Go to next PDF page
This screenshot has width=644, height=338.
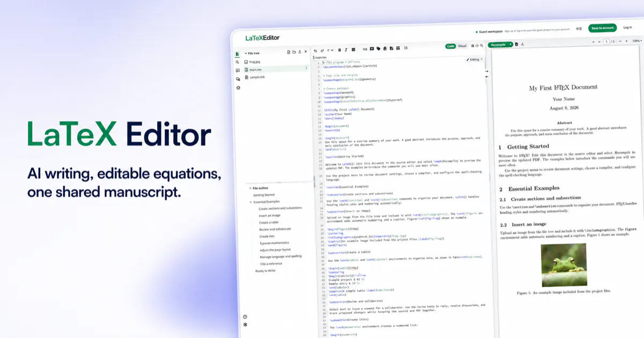coord(599,42)
